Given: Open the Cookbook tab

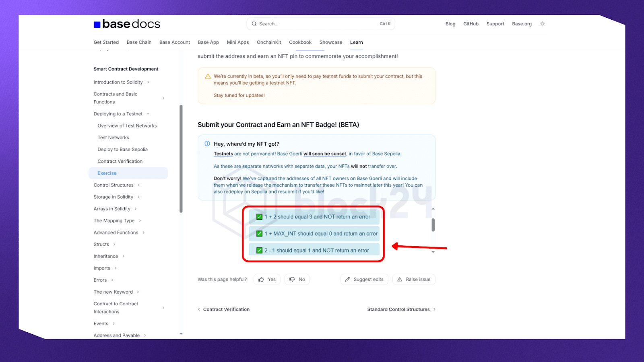Looking at the screenshot, I should [300, 42].
